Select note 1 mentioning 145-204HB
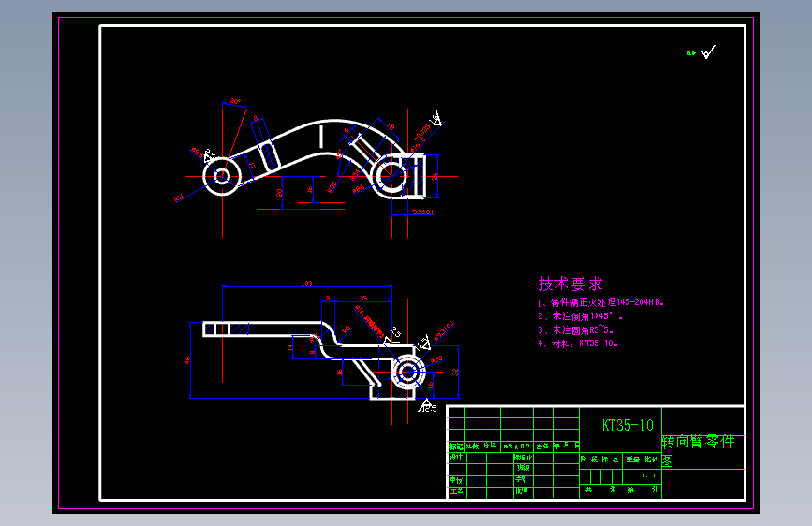The image size is (812, 526). [x=600, y=302]
